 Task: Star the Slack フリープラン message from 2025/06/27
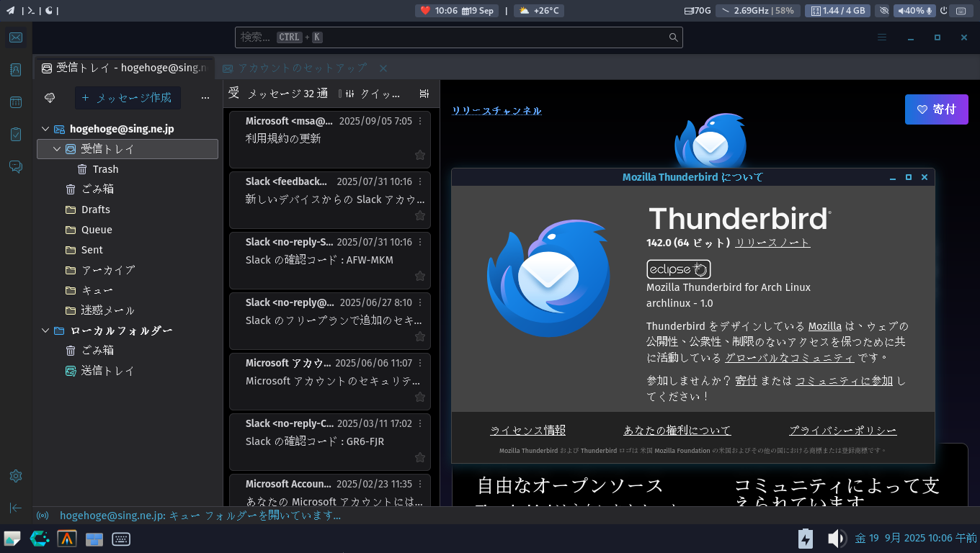420,336
